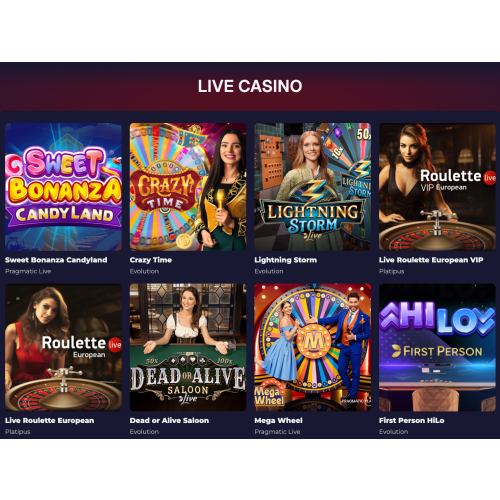Click Pragmatic Live provider under Mega Wheel
The height and width of the screenshot is (500, 500).
click(x=277, y=432)
